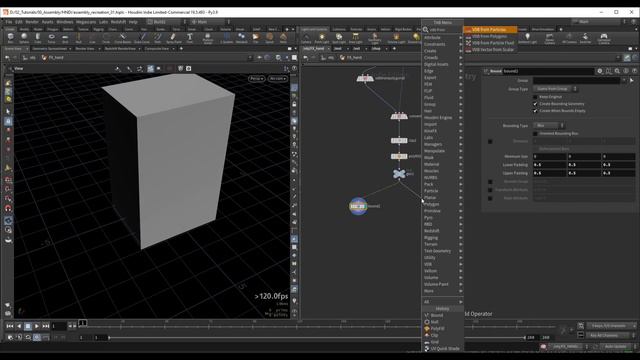Choose Gamepad Camera shelf tool
Screen dimensions: 640x360
coord(604,38)
